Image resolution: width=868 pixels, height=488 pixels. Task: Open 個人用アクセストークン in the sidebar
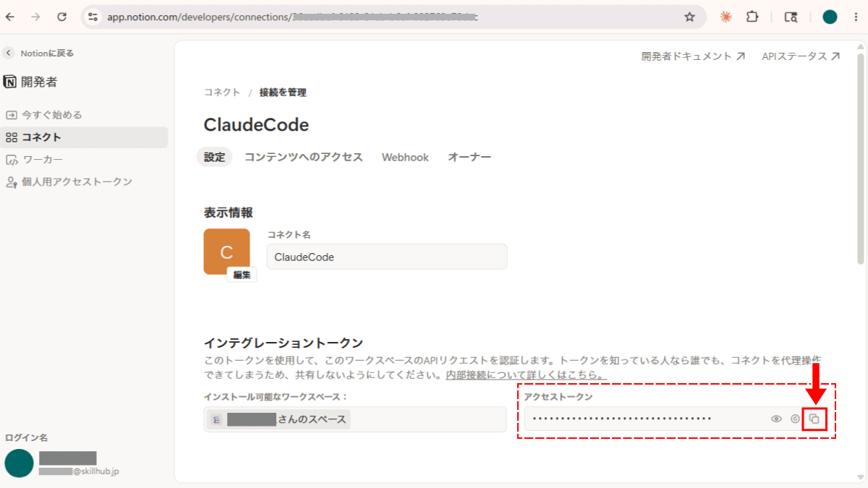69,182
